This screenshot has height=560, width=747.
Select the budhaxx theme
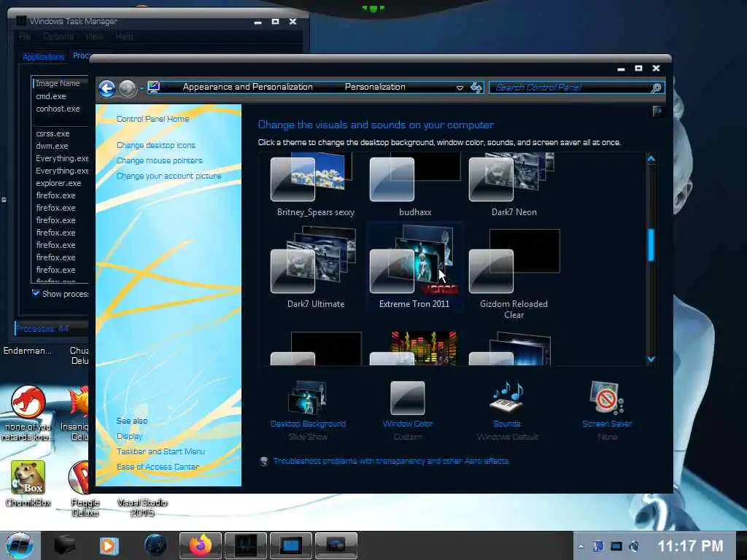pos(415,185)
